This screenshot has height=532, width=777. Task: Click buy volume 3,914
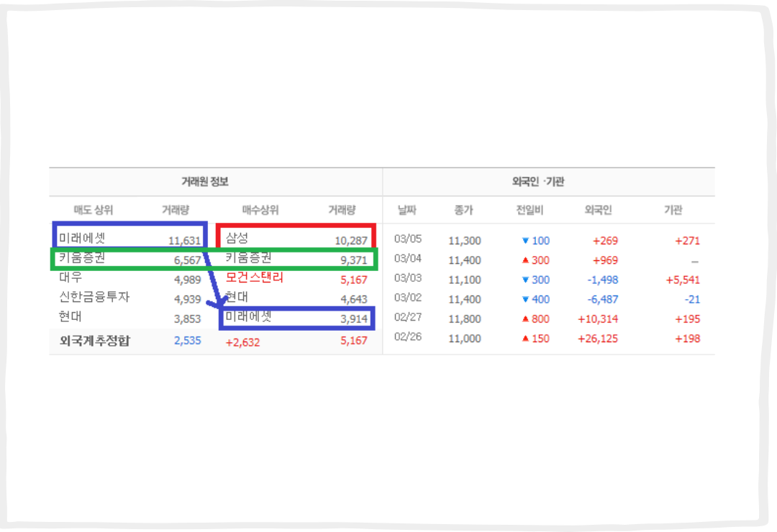click(354, 319)
